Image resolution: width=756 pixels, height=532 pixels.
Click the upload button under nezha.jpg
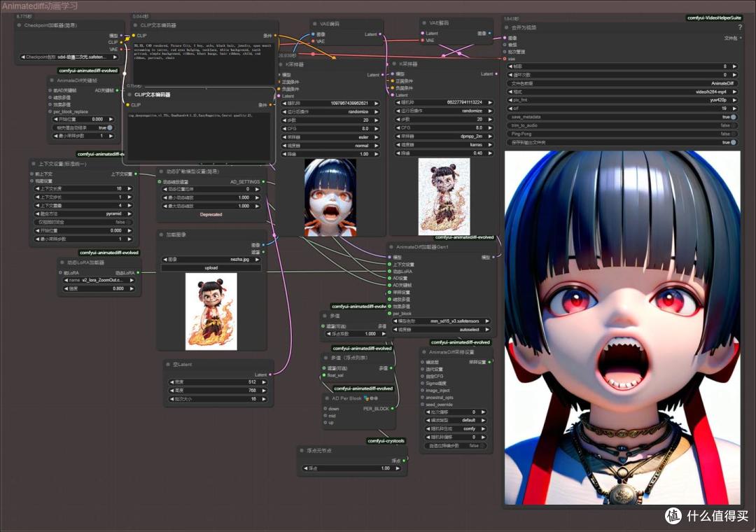(211, 267)
